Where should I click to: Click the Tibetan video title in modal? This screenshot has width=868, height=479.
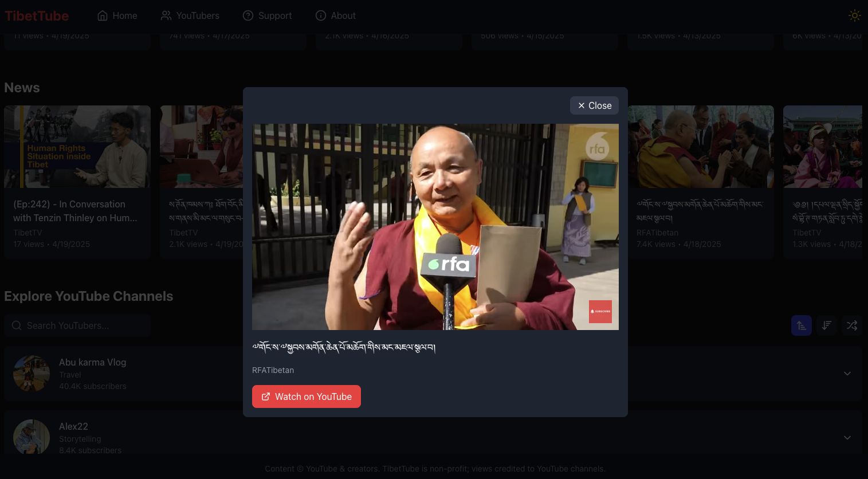tap(344, 347)
